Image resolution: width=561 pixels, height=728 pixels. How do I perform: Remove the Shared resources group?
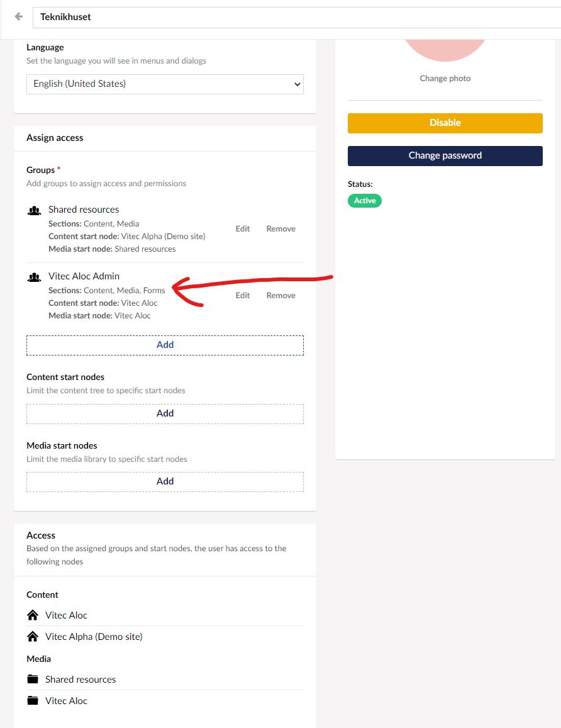(x=280, y=228)
